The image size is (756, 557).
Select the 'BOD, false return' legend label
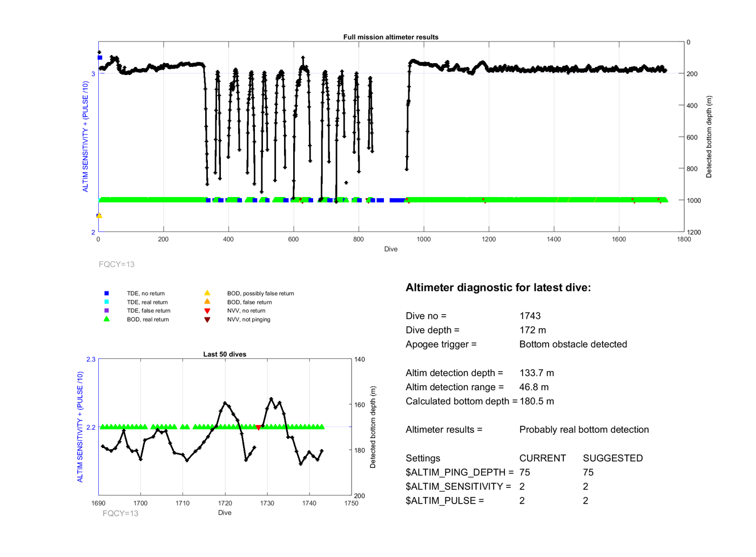click(249, 302)
